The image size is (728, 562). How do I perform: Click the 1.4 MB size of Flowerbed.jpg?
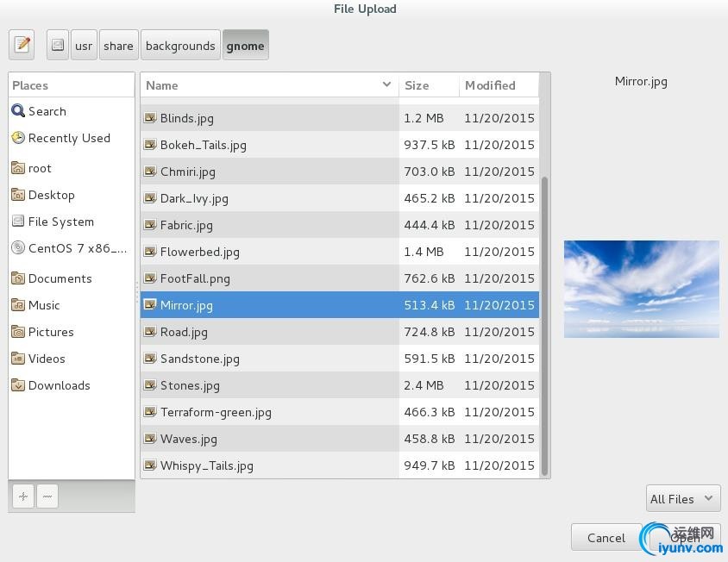(x=424, y=252)
